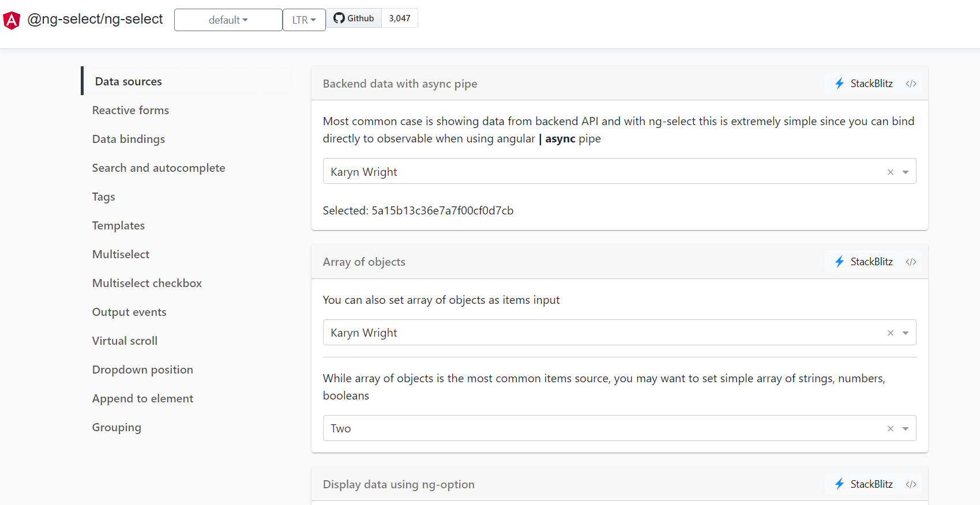
Task: Navigate to Virtual scroll examples
Action: click(x=125, y=341)
